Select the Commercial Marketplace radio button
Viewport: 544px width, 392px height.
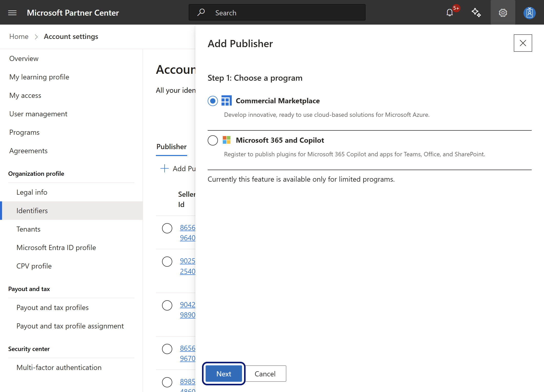(213, 101)
